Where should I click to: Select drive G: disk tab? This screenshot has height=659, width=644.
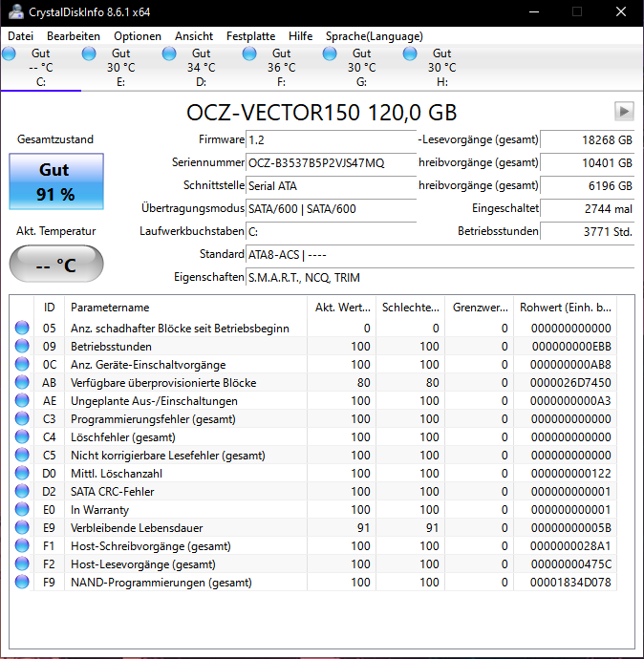[x=362, y=67]
